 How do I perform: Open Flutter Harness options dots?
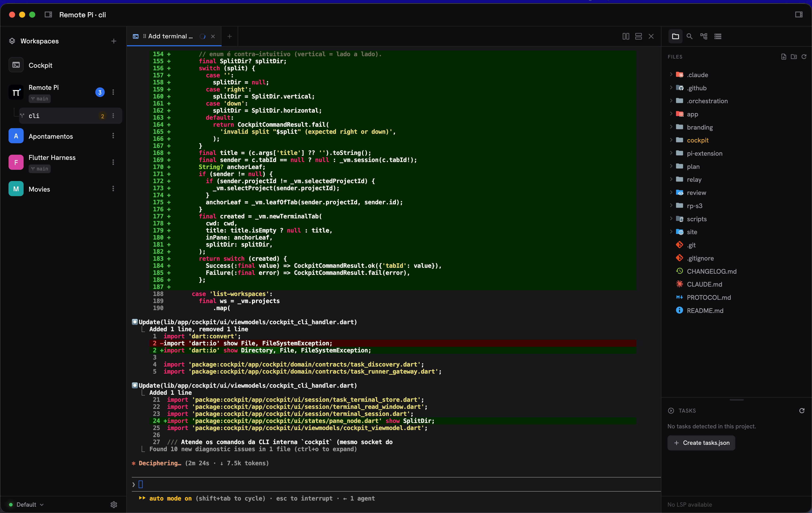pos(113,162)
